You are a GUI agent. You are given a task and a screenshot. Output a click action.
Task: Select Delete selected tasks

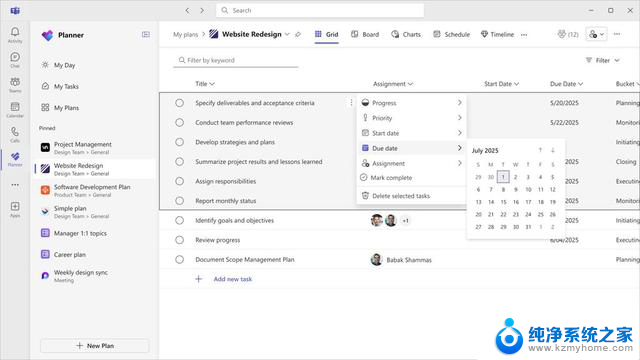[412, 196]
